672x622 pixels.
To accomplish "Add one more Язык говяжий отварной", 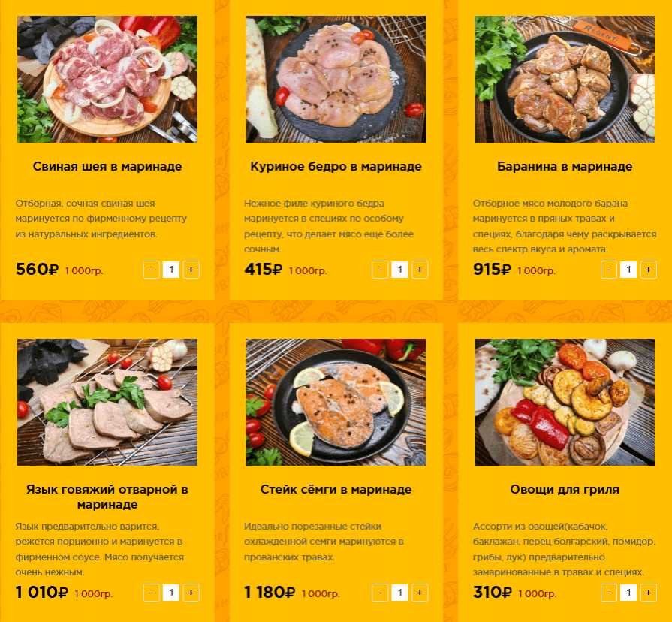I will [x=191, y=593].
